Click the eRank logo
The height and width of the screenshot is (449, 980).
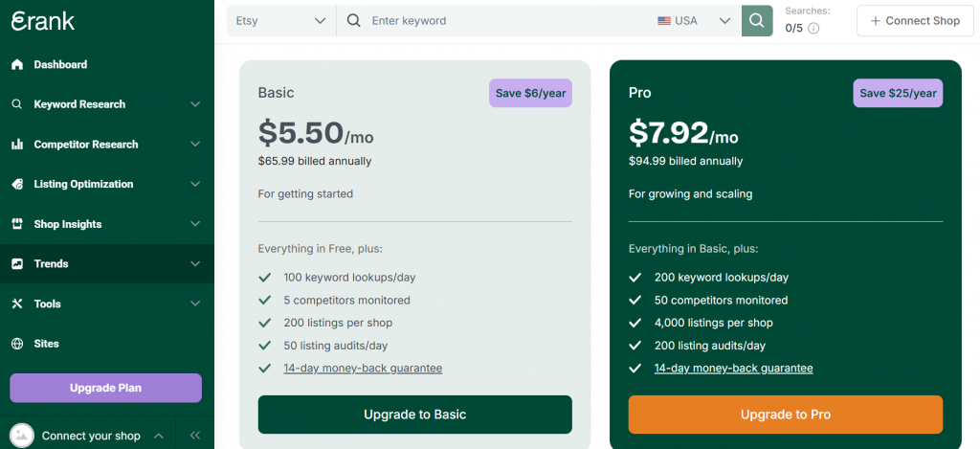(43, 21)
